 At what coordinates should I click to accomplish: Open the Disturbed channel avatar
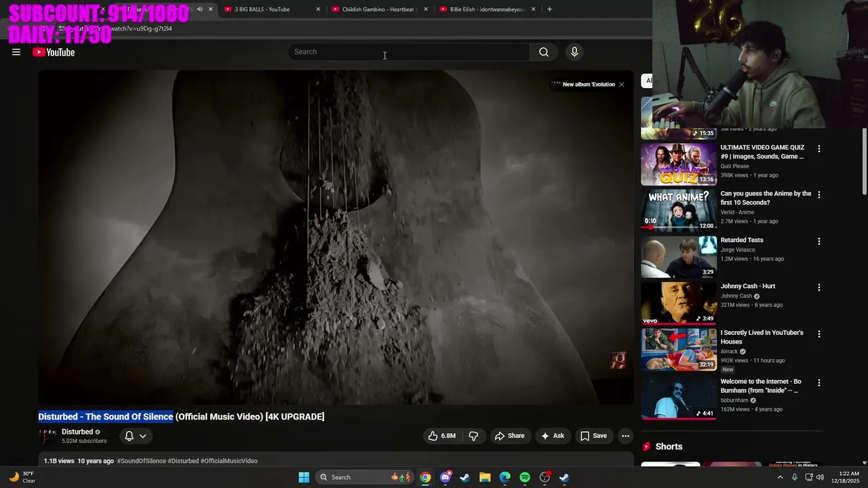[47, 436]
